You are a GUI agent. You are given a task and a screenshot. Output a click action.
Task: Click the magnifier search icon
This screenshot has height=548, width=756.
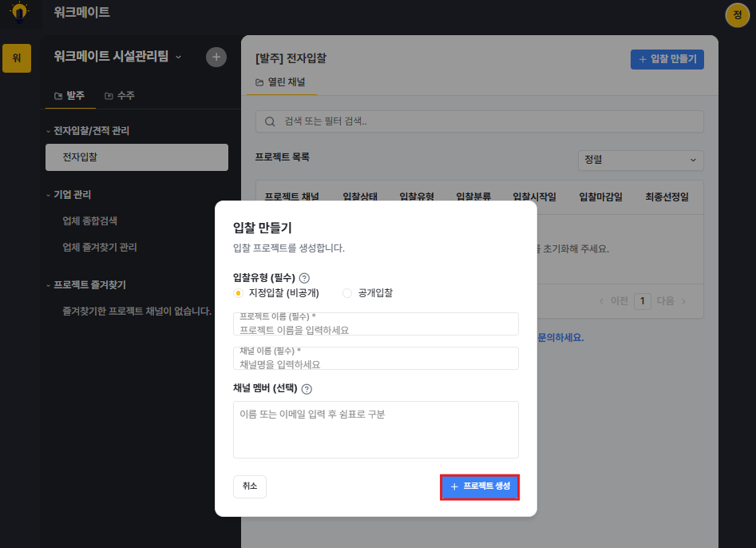[x=270, y=121]
